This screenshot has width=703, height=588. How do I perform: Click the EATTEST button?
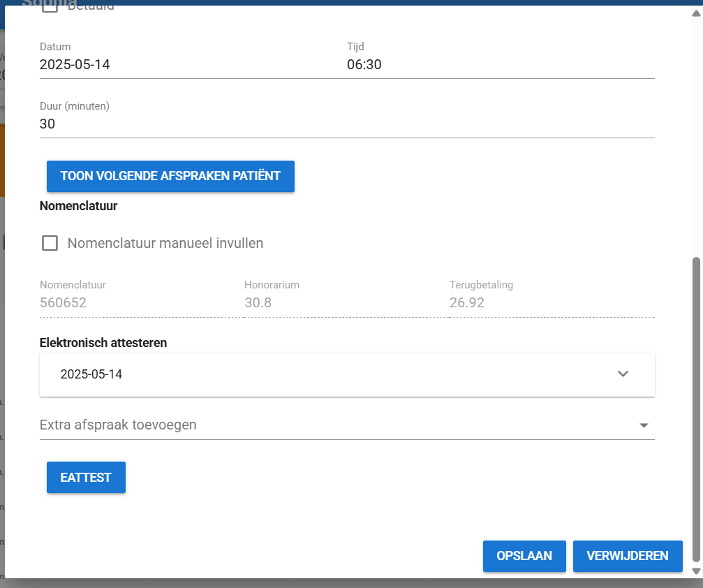coord(86,478)
